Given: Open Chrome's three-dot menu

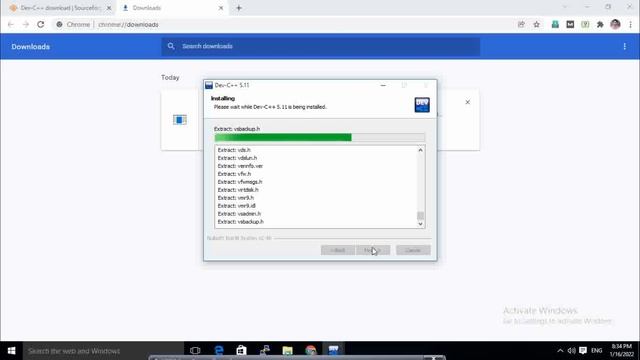Looking at the screenshot, I should click(630, 24).
